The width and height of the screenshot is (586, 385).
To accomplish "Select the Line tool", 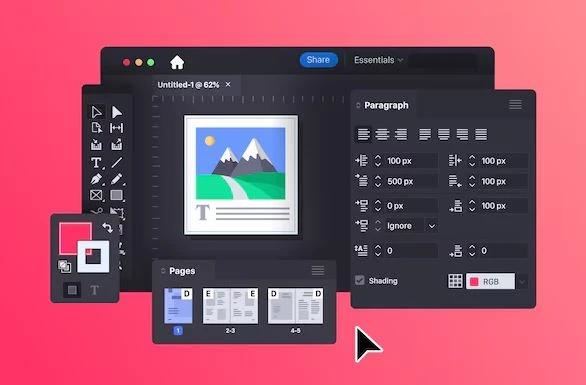I will [117, 162].
